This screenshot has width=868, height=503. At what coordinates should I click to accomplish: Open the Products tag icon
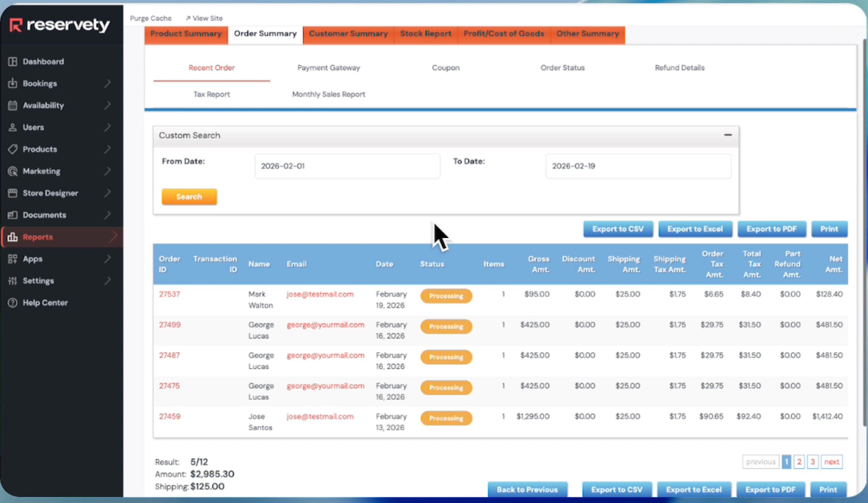pos(13,149)
